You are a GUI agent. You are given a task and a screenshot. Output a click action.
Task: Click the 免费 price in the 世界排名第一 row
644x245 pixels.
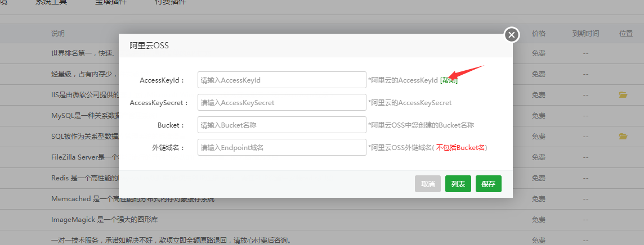[x=538, y=53]
